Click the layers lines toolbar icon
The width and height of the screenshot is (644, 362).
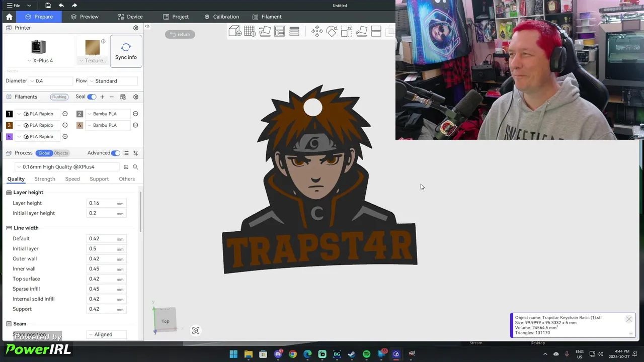click(x=294, y=31)
